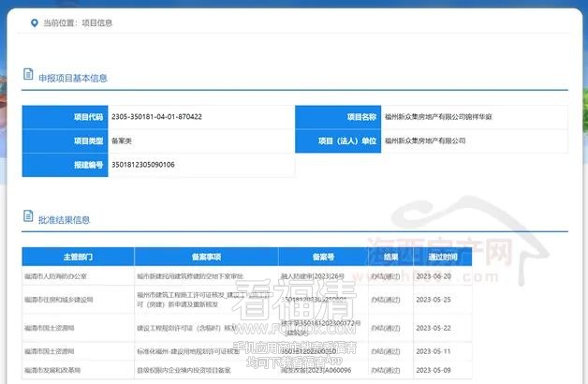
Task: Click the 主管部门 column header
Action: (x=78, y=256)
